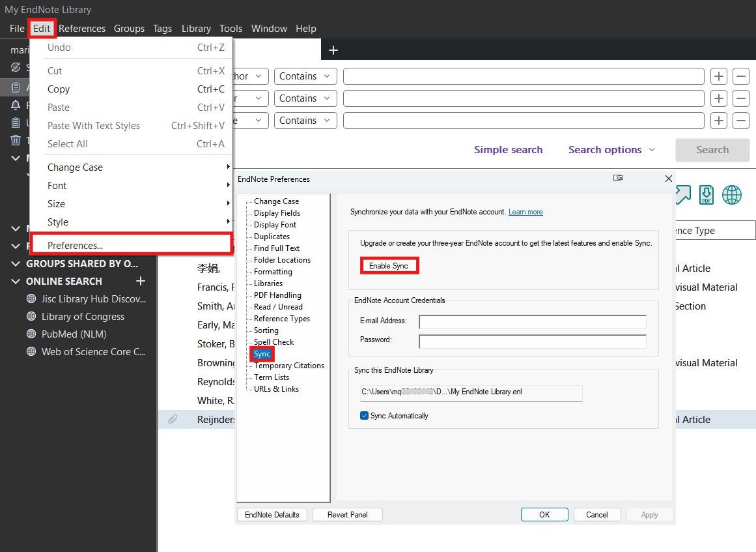Viewport: 756px width, 552px height.
Task: Click the E-mail Address input field
Action: (532, 321)
